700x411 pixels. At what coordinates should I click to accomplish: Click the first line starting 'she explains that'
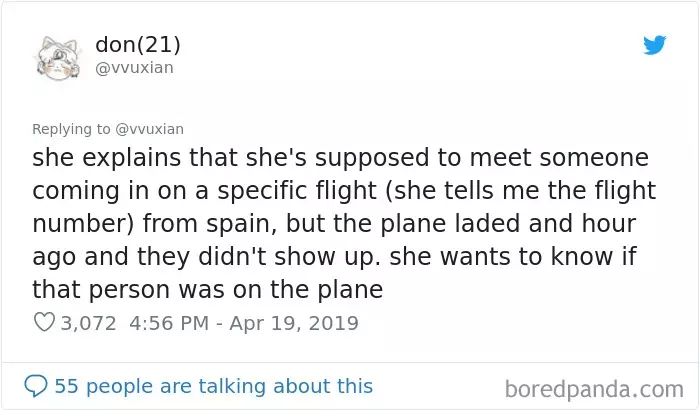[x=340, y=158]
